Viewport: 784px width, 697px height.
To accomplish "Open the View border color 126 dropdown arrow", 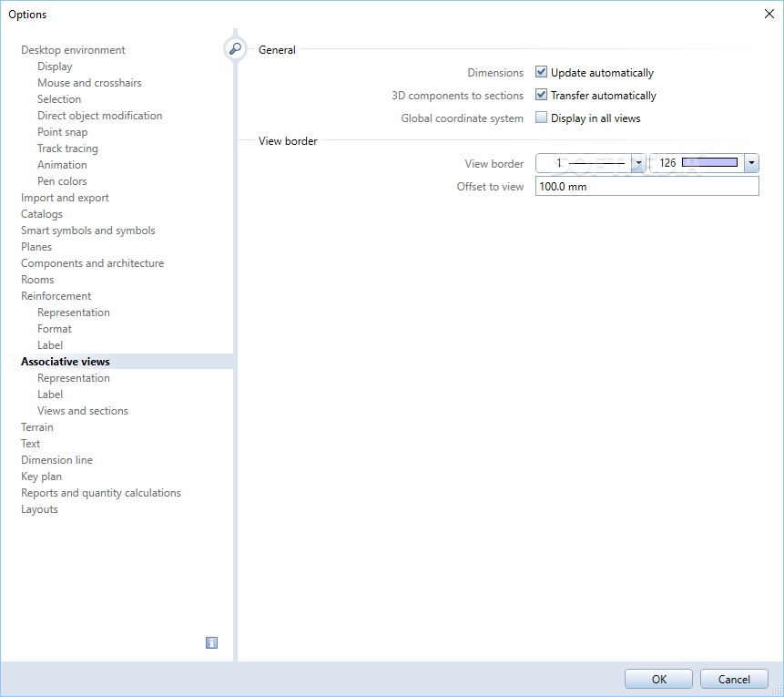I will (x=751, y=163).
